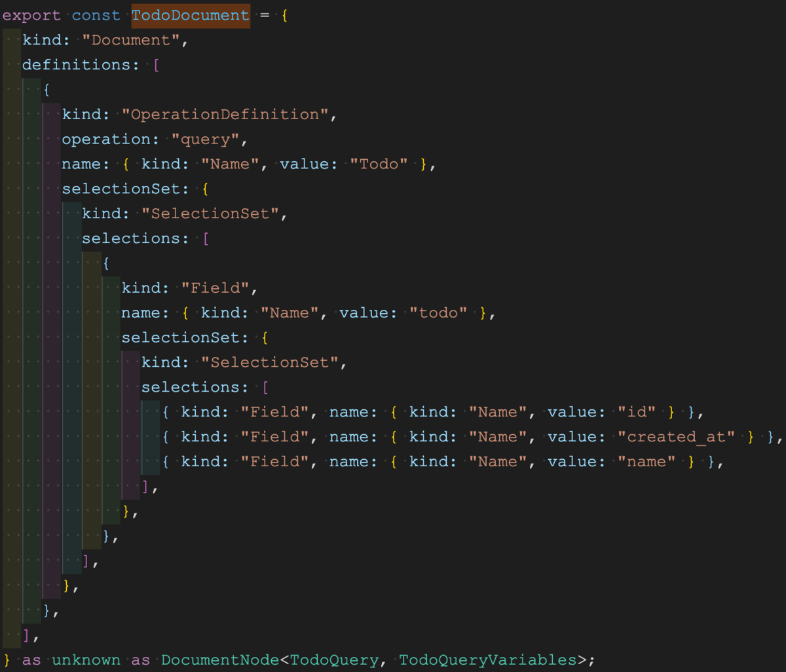The height and width of the screenshot is (672, 786).
Task: Click the const keyword
Action: [x=96, y=15]
